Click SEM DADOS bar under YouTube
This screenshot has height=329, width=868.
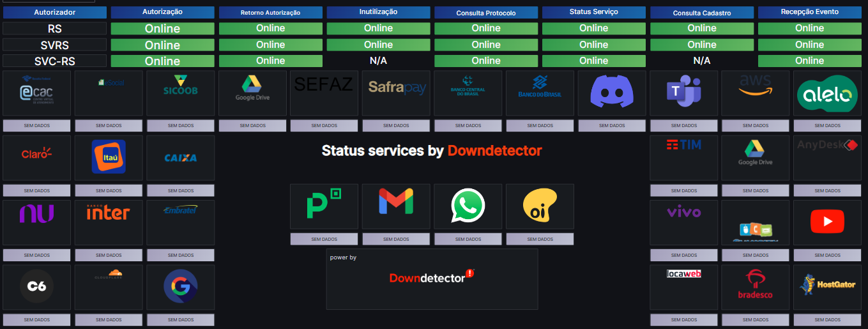tap(828, 255)
